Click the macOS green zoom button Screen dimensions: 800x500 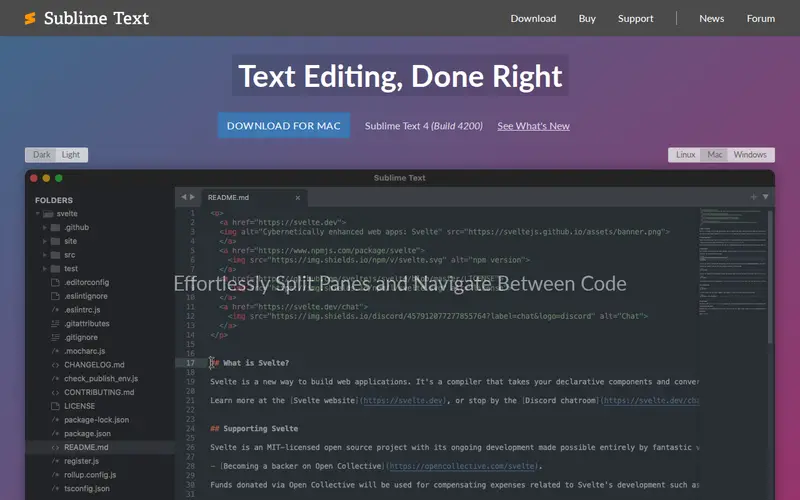59,178
